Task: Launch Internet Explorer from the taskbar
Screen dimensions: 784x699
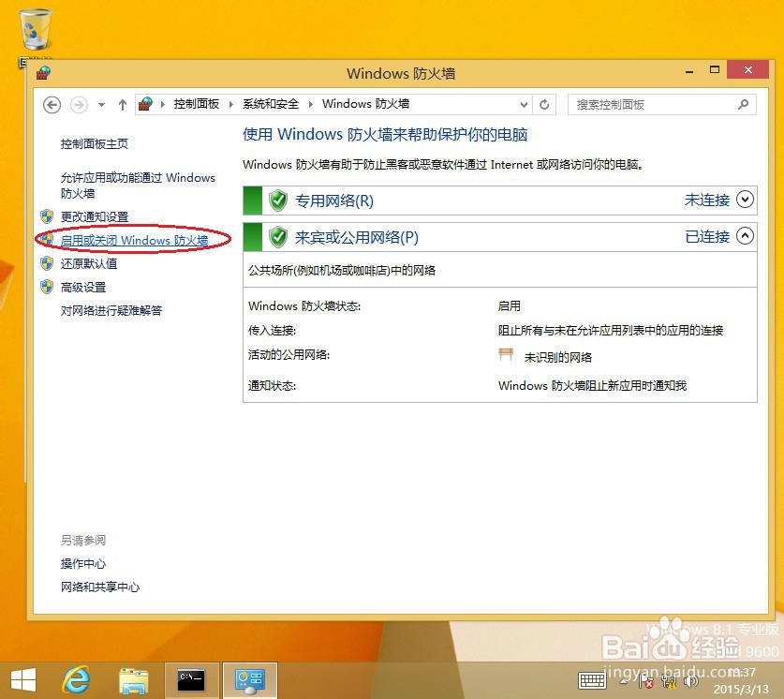Action: click(x=76, y=680)
